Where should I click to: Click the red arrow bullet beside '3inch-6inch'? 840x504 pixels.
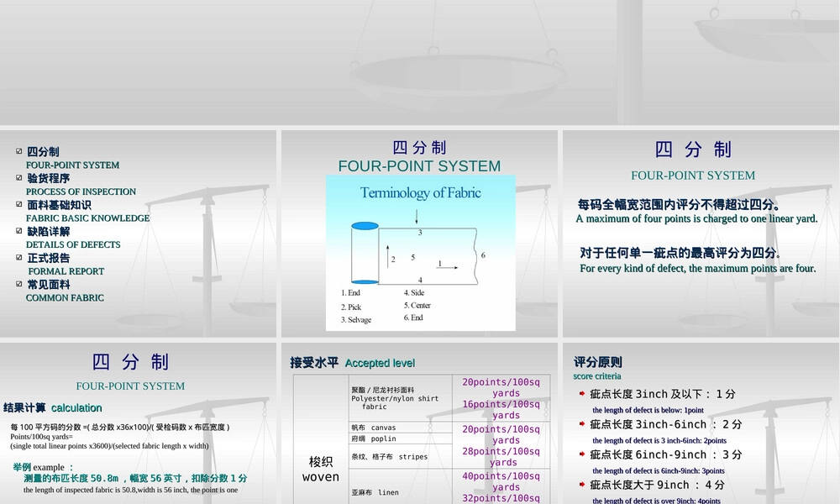point(582,423)
